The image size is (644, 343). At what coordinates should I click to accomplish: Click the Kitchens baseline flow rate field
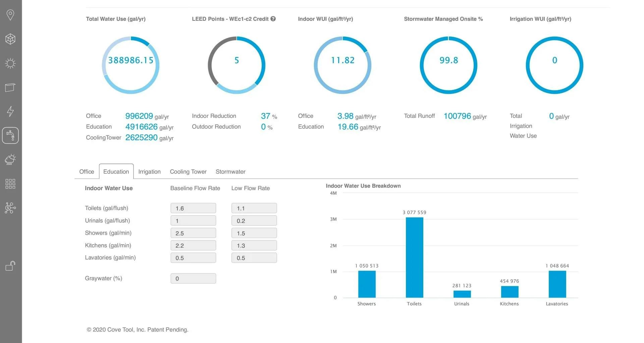click(193, 245)
